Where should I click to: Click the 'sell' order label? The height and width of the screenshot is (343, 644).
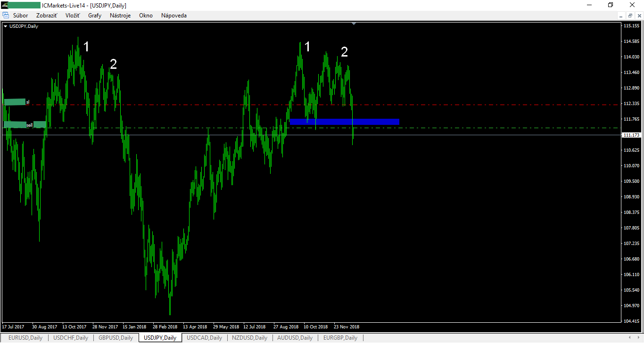click(29, 125)
